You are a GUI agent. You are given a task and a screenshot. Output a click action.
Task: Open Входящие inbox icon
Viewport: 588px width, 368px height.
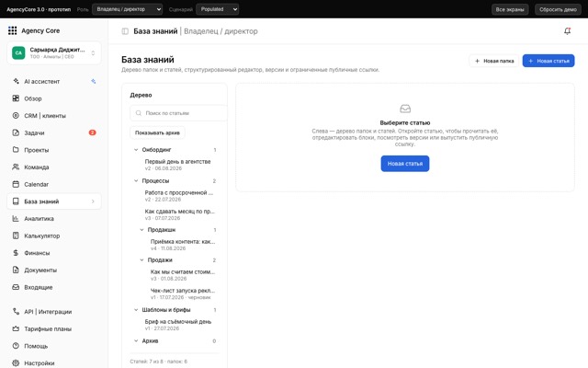coord(16,287)
